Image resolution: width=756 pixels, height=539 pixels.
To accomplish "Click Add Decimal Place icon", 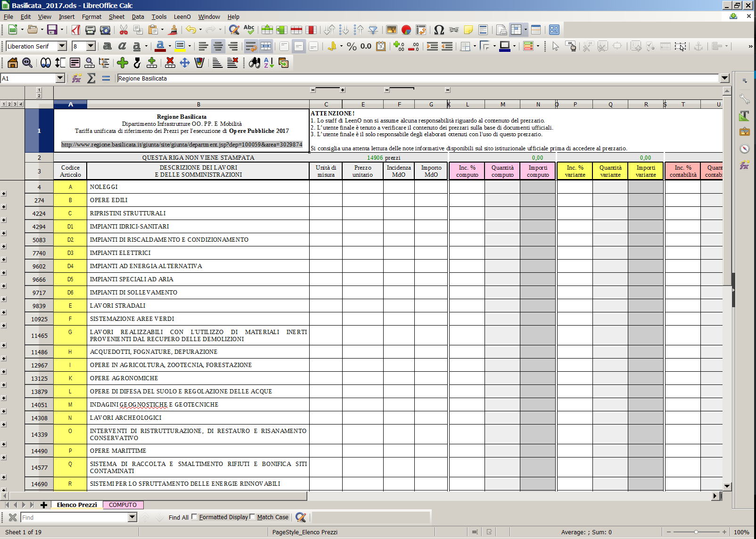I will point(399,46).
